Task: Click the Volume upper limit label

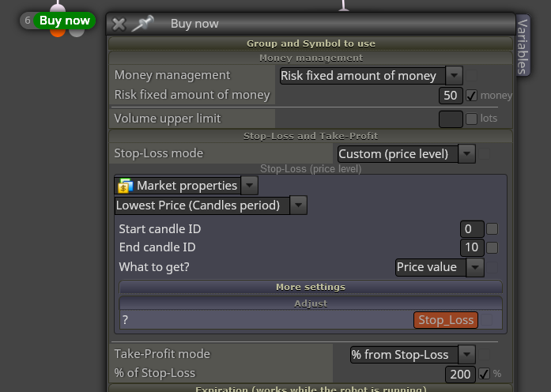Action: 168,119
